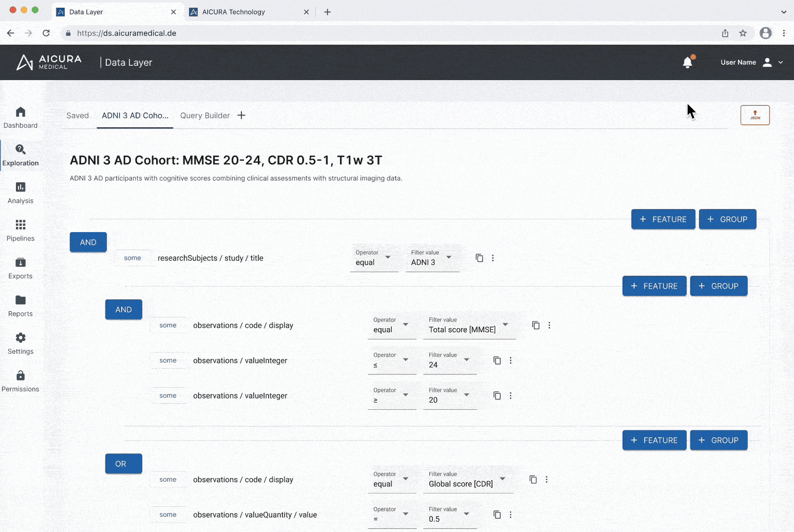The height and width of the screenshot is (532, 794).
Task: Open Filter value dropdown showing 24
Action: pyautogui.click(x=450, y=361)
